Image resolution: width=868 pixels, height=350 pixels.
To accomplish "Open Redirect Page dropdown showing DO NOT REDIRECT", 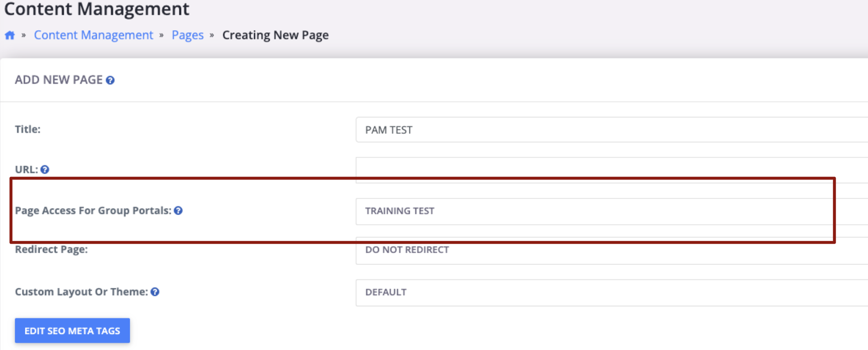I will point(612,250).
